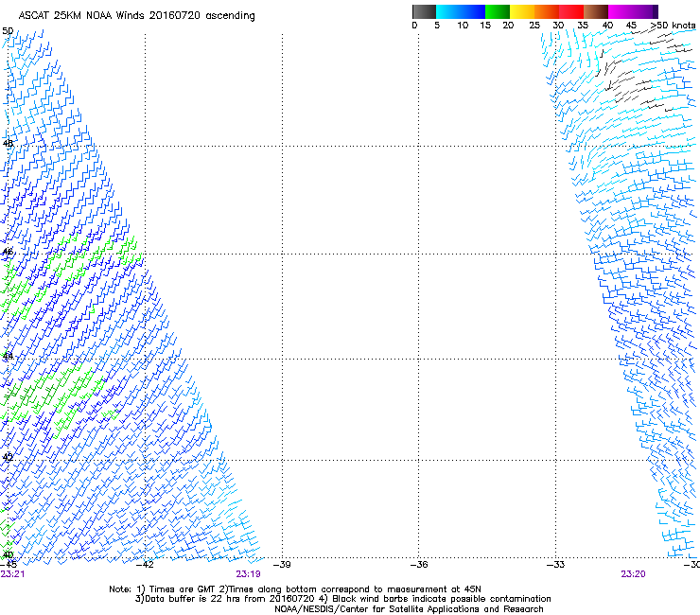
Task: Click the red 30-35 knots legend segment
Action: click(x=571, y=11)
